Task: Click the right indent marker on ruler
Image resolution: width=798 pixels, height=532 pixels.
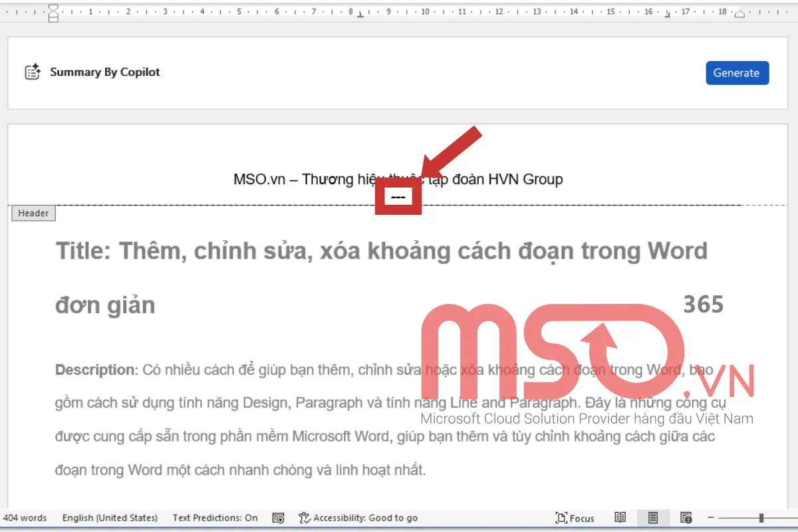Action: (740, 14)
